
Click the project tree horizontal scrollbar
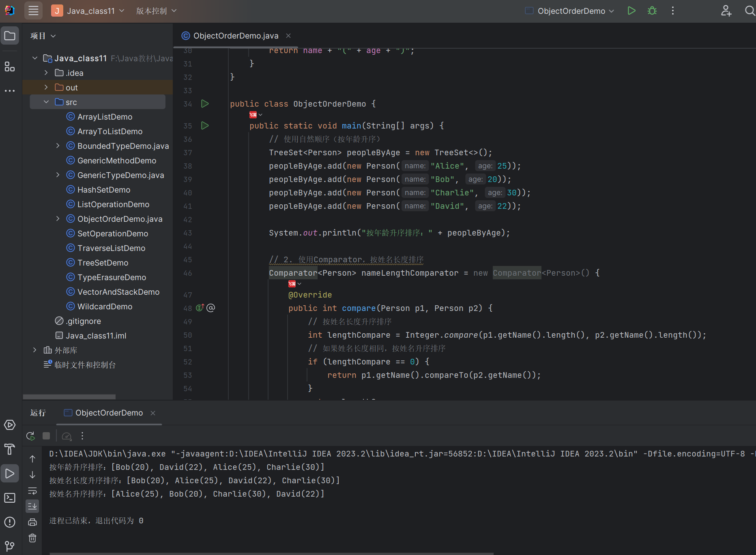tap(69, 396)
